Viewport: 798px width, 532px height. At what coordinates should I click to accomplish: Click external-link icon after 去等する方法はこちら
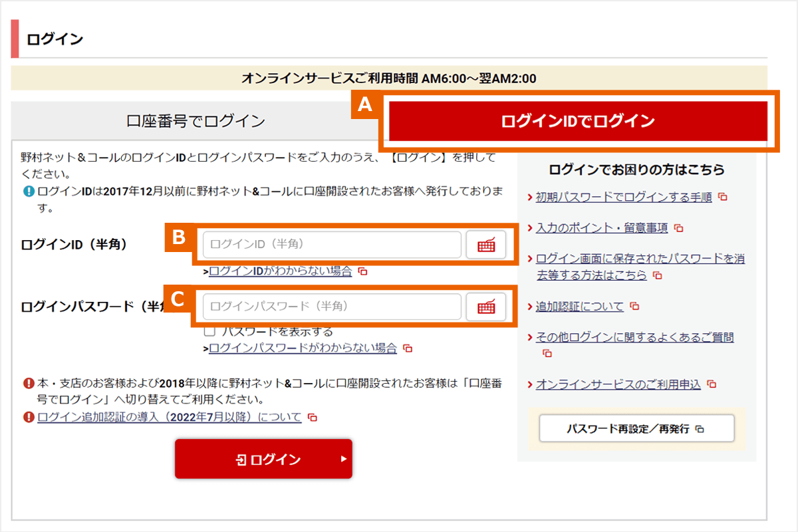click(658, 275)
